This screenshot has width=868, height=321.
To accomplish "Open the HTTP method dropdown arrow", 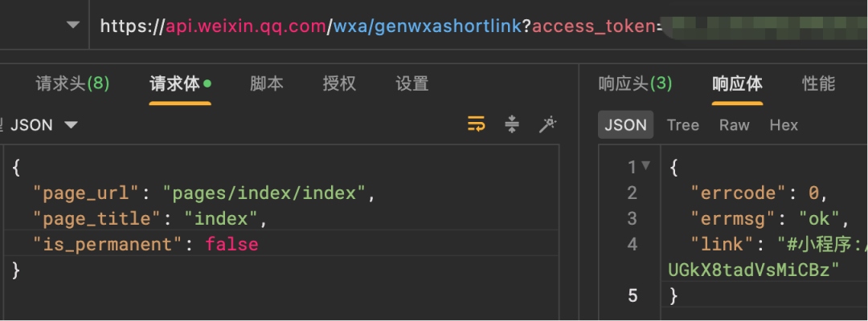I will [73, 25].
